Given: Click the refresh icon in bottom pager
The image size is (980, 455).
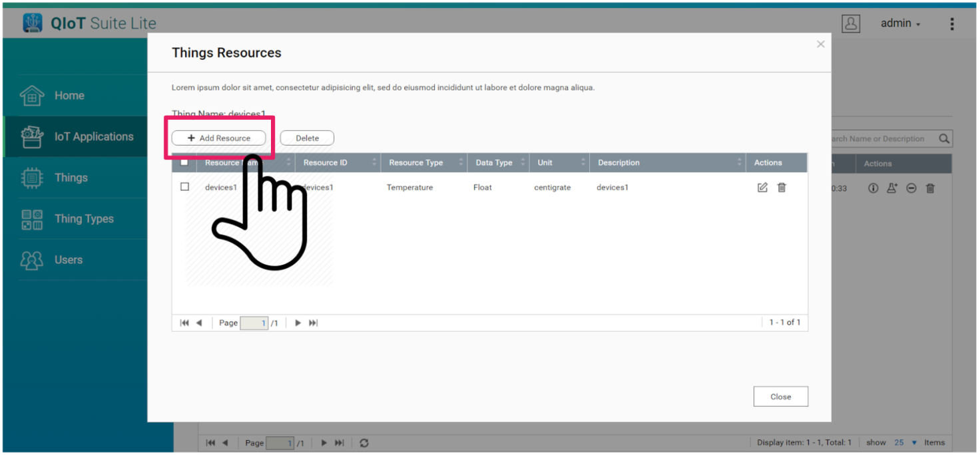Looking at the screenshot, I should coord(364,443).
